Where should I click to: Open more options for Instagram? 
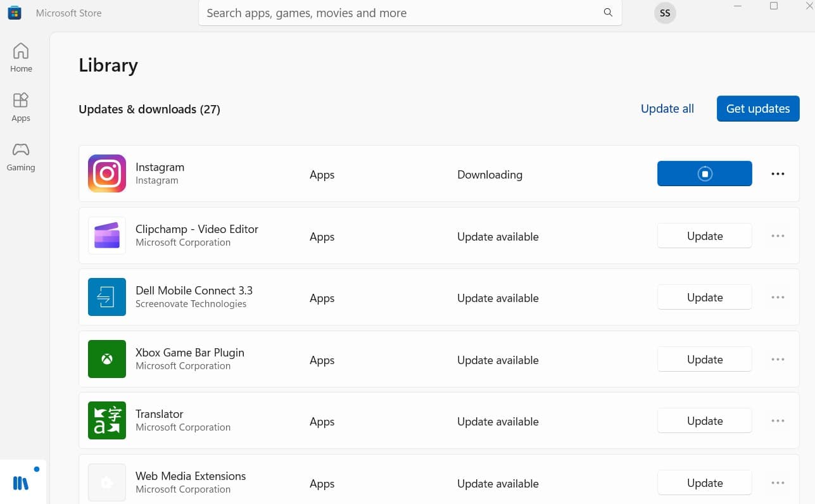(778, 174)
